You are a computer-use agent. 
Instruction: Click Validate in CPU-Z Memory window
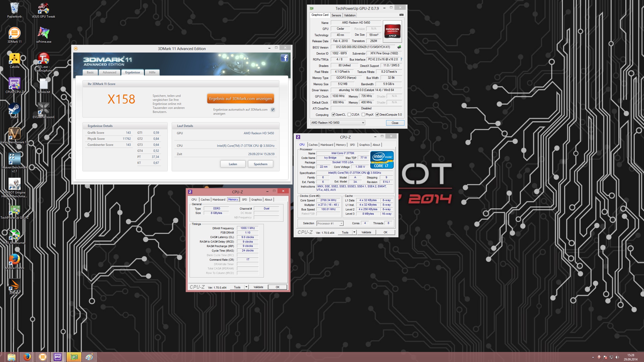pyautogui.click(x=258, y=287)
